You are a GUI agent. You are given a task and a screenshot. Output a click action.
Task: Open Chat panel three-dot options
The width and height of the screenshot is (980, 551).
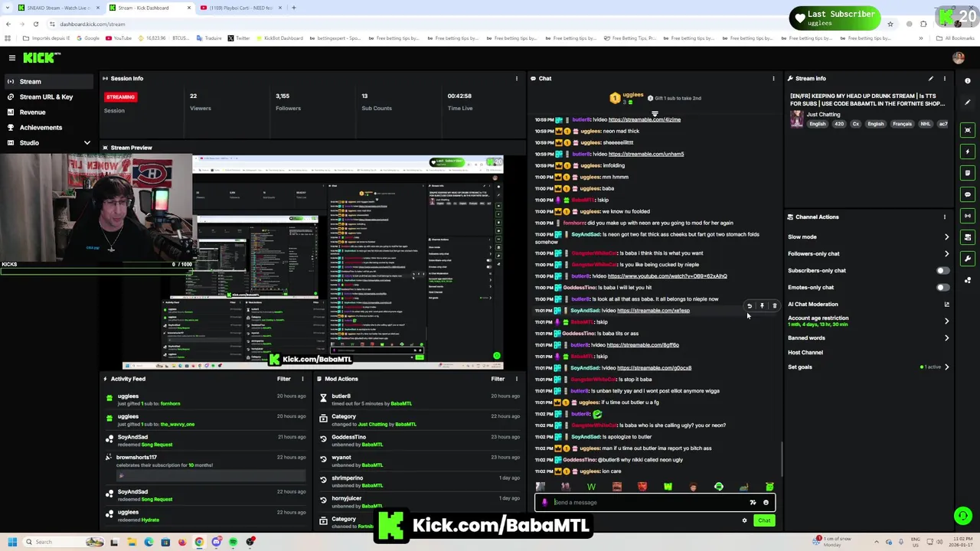pos(773,78)
